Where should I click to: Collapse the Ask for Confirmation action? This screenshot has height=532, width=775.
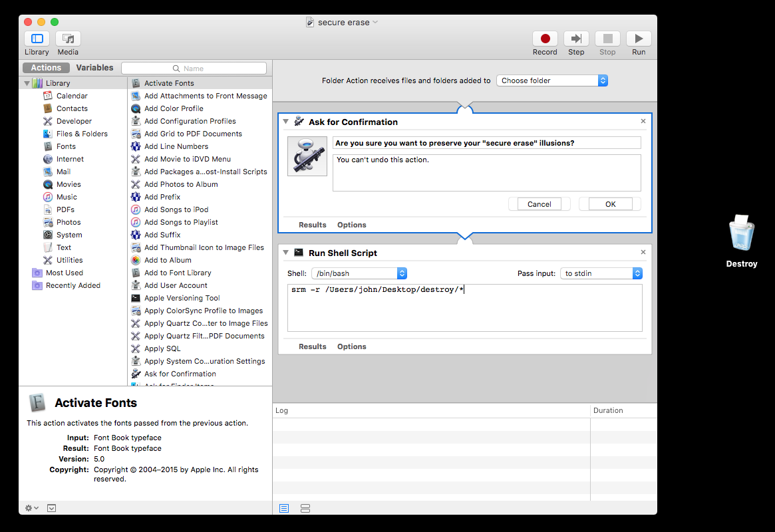coord(285,122)
